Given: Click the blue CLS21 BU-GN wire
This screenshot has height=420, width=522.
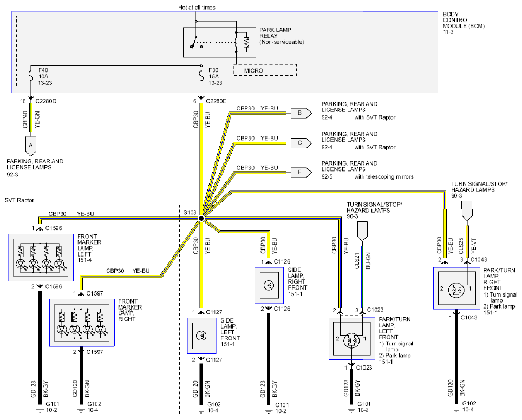Looking at the screenshot, I should tap(362, 276).
